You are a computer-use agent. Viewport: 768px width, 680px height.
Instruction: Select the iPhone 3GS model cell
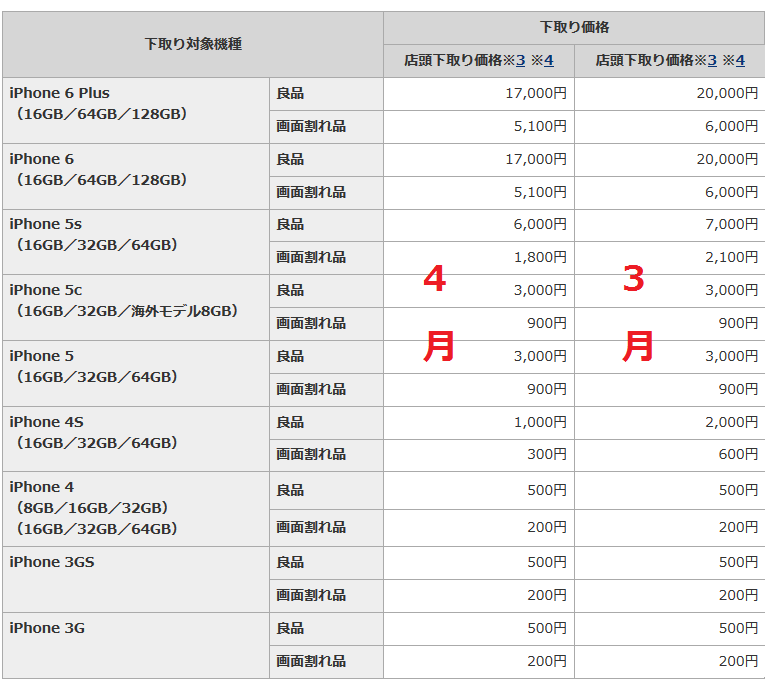pos(136,580)
